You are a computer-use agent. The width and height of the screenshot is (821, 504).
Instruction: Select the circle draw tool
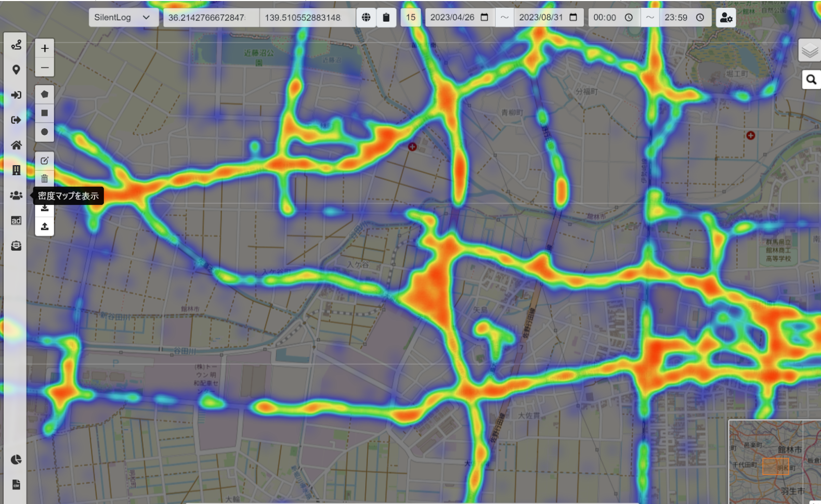pyautogui.click(x=45, y=131)
